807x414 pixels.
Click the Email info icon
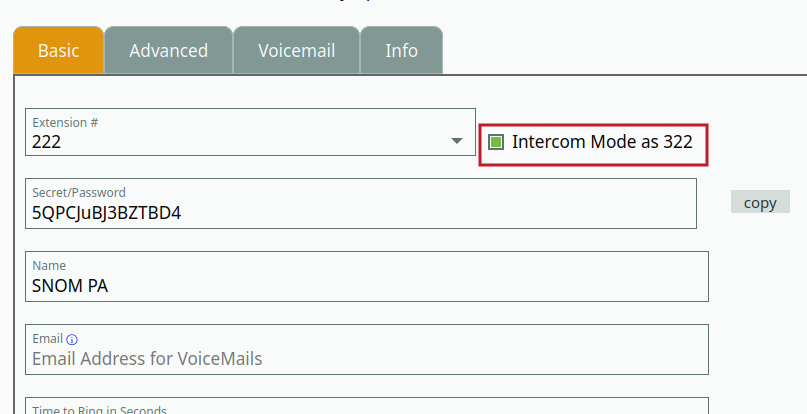click(72, 339)
